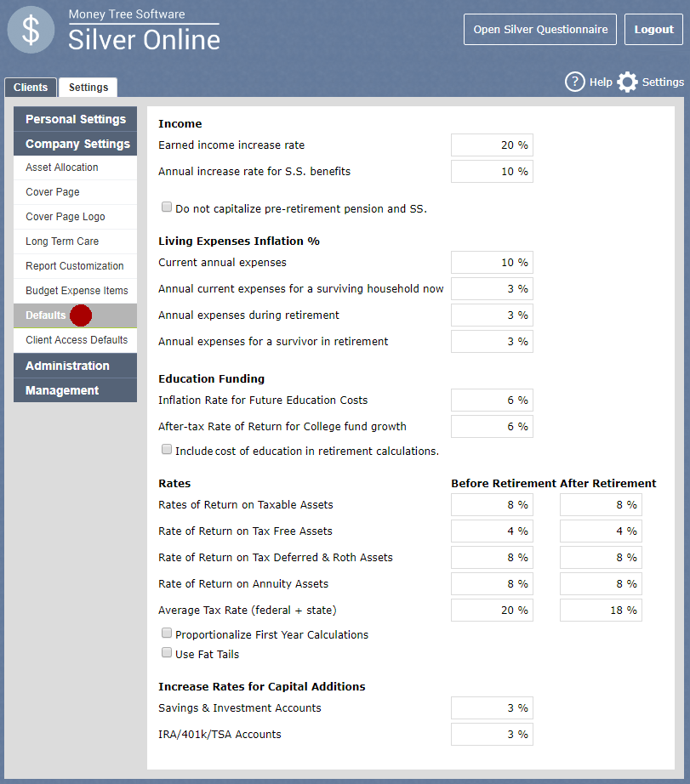690x784 pixels.
Task: Edit Tax Free Assets After Retirement rate
Action: pos(601,531)
